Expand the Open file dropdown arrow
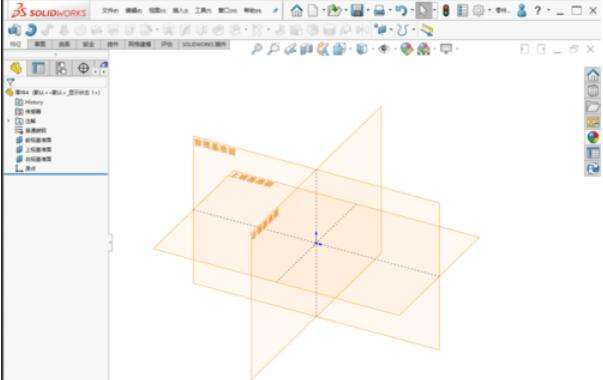Image resolution: width=603 pixels, height=380 pixels. pyautogui.click(x=346, y=11)
